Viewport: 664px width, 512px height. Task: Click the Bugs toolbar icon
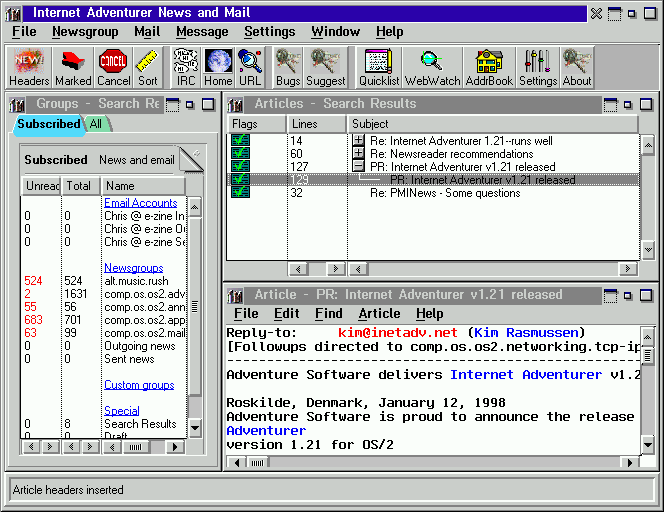click(x=288, y=68)
